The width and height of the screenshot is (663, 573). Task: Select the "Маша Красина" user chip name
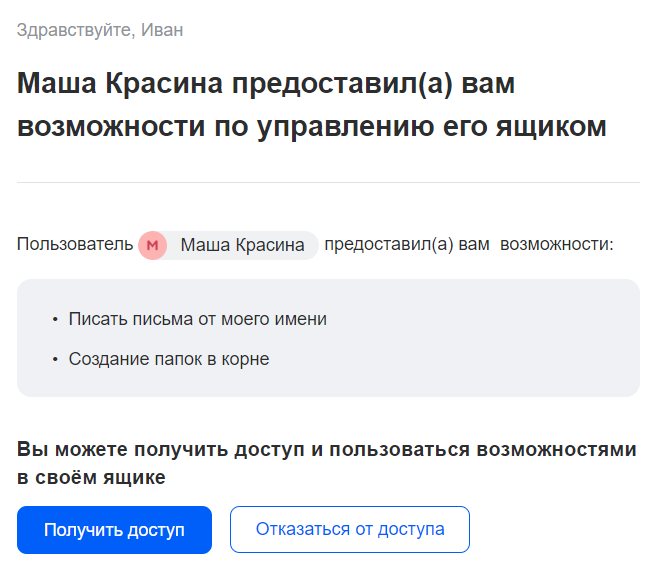point(242,246)
